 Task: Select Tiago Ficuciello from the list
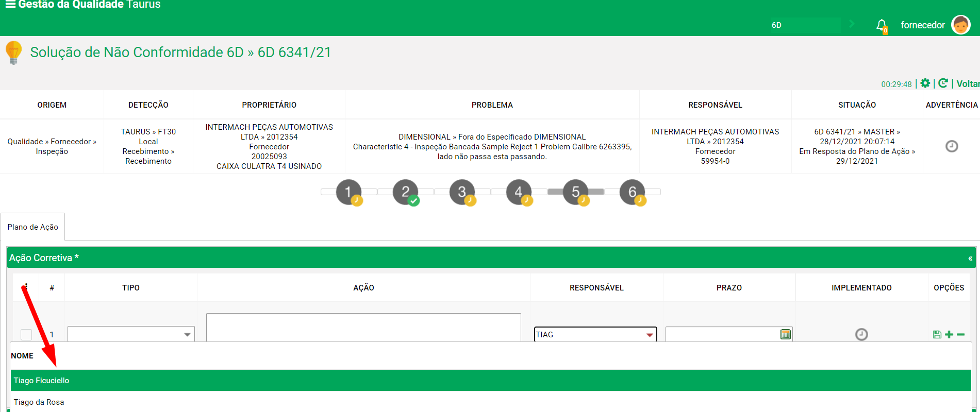coord(491,381)
